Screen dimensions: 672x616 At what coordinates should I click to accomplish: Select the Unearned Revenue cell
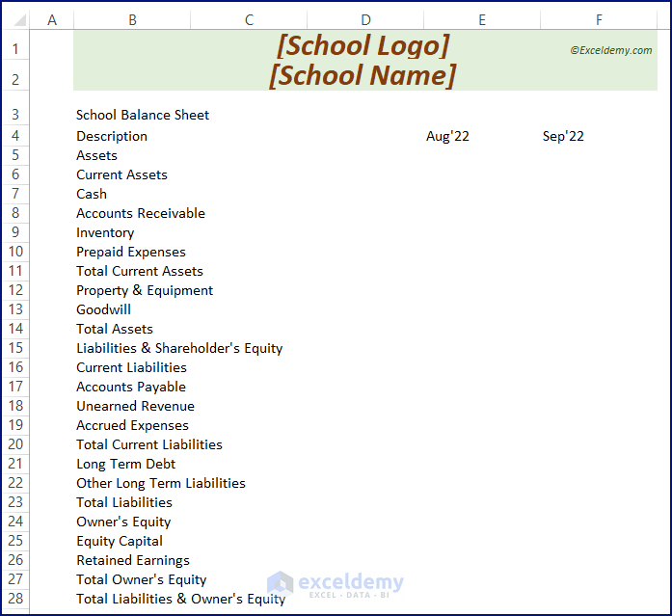click(135, 406)
